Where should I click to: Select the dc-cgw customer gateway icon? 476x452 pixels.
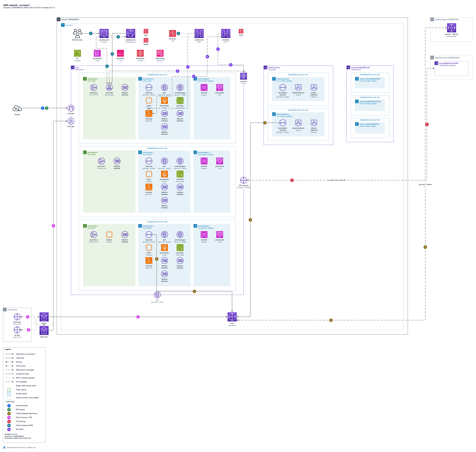(x=17, y=330)
